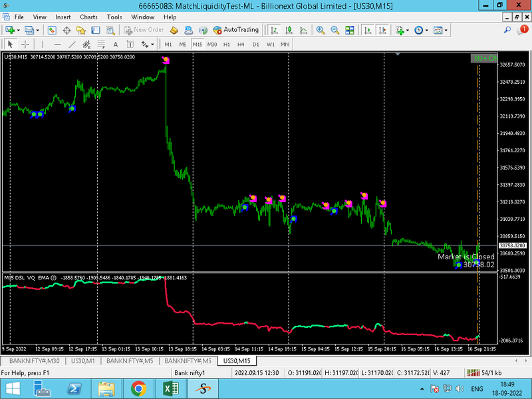Switch to the BANKNIFTY#,M30 chart tab
The width and height of the screenshot is (532, 399).
point(35,361)
